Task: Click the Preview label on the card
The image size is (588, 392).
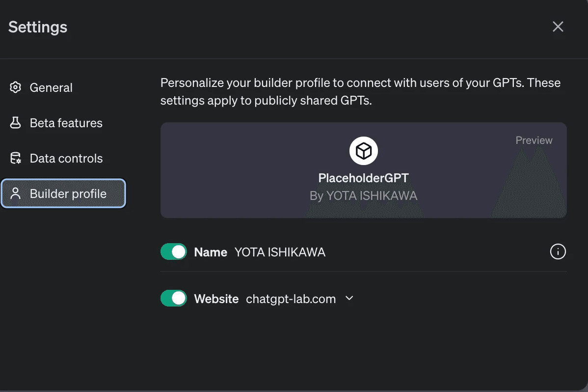Action: [534, 140]
